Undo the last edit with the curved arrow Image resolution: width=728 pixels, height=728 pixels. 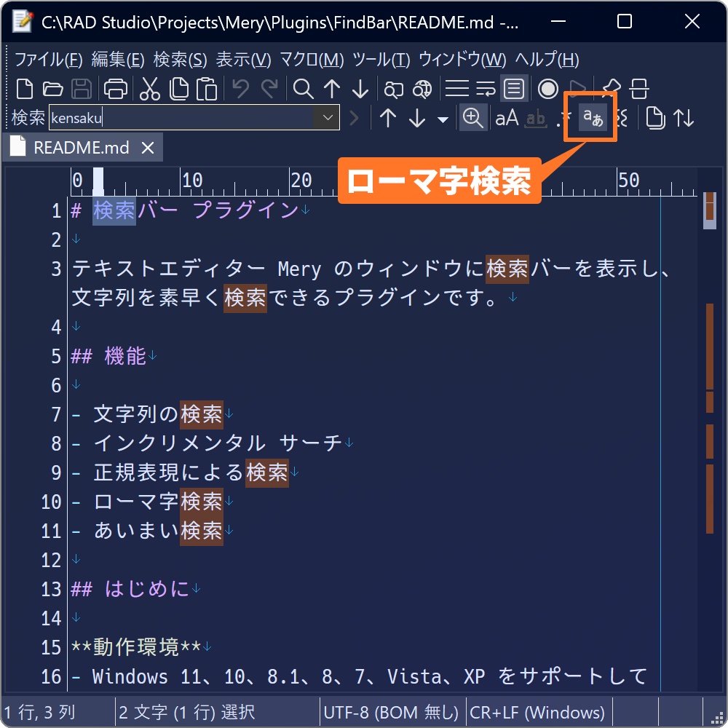point(240,89)
